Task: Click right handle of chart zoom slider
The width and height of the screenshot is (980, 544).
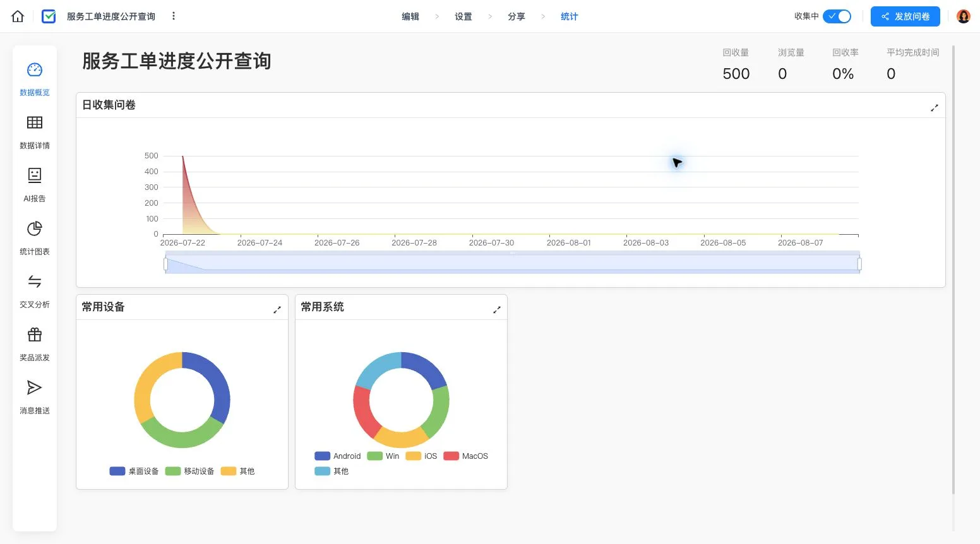Action: [859, 264]
